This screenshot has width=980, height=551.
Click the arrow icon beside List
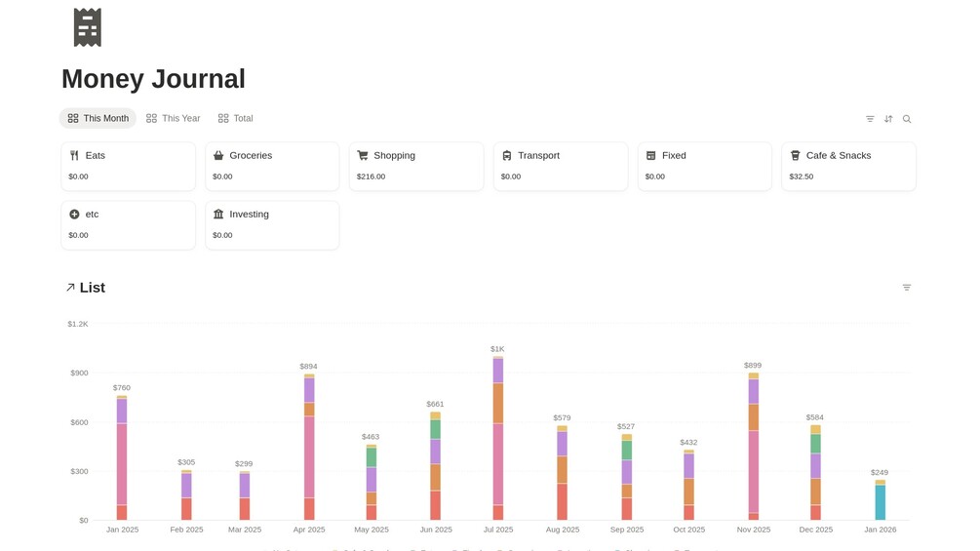point(70,288)
